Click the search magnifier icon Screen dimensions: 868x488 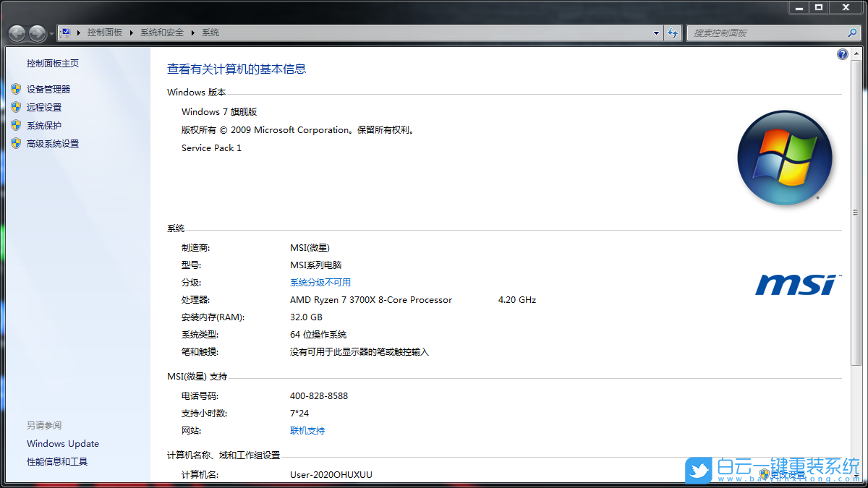tap(853, 33)
